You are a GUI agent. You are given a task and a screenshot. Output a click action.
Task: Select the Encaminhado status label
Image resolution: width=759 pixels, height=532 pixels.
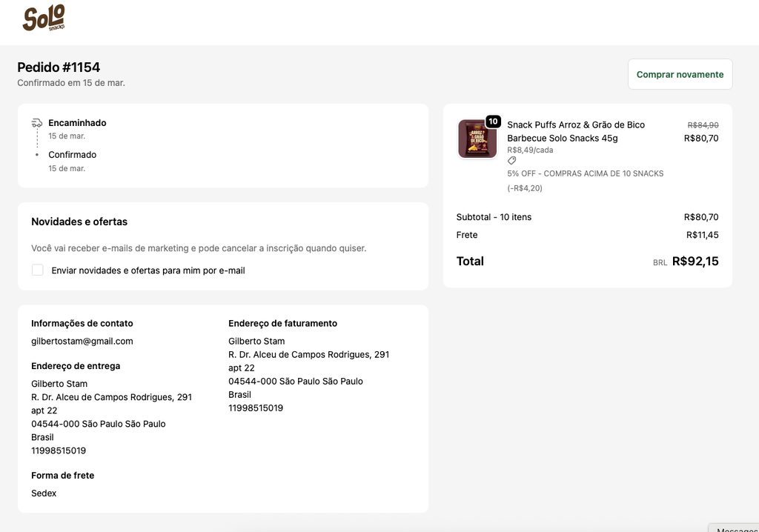click(77, 123)
